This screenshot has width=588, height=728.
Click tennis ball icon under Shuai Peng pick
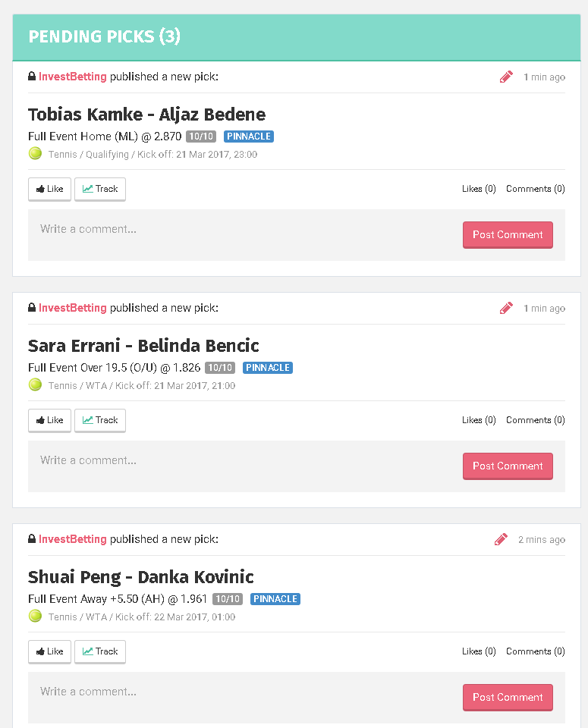(x=35, y=616)
